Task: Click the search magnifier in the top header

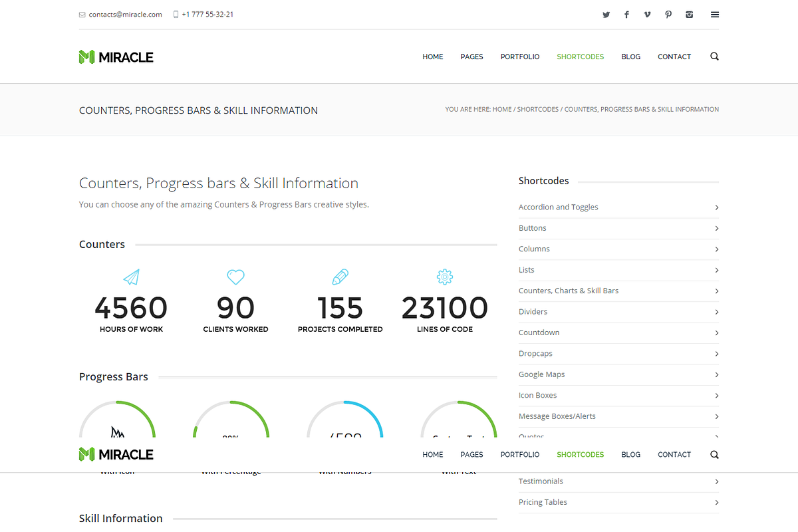Action: [714, 57]
